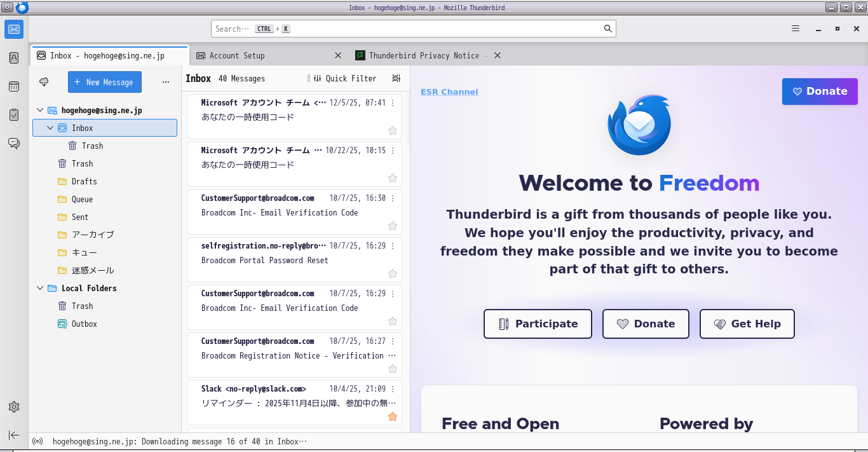
Task: Click the search magnifier icon
Action: [608, 29]
